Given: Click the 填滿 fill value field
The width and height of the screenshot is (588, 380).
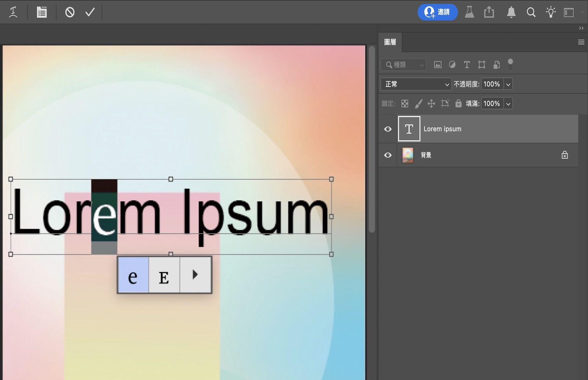Looking at the screenshot, I should (492, 104).
